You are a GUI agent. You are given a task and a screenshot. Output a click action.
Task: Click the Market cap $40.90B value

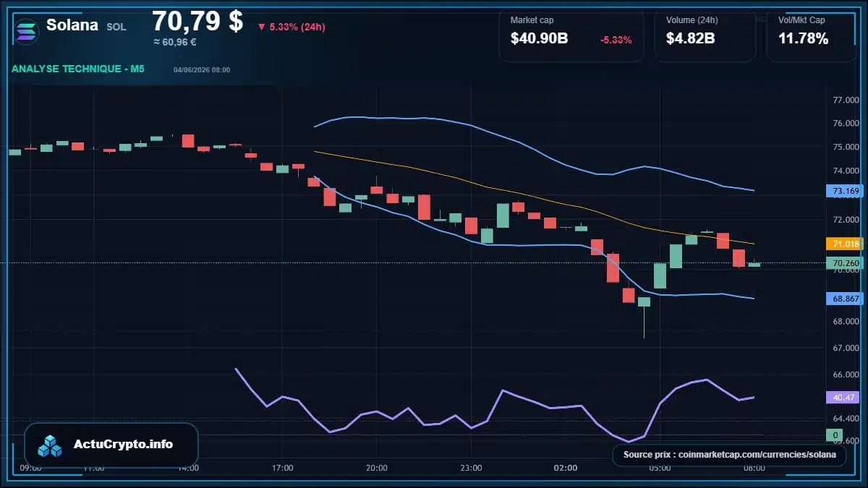click(x=540, y=39)
